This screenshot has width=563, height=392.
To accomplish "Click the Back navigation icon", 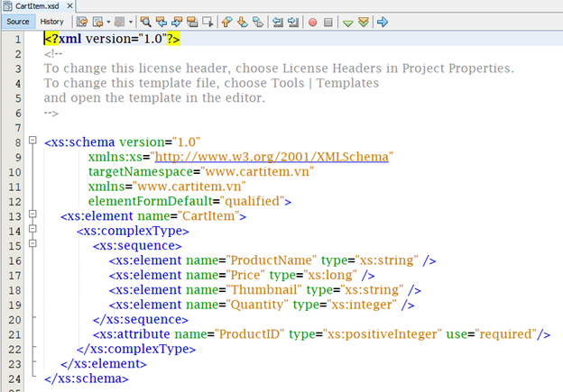I will [x=97, y=22].
